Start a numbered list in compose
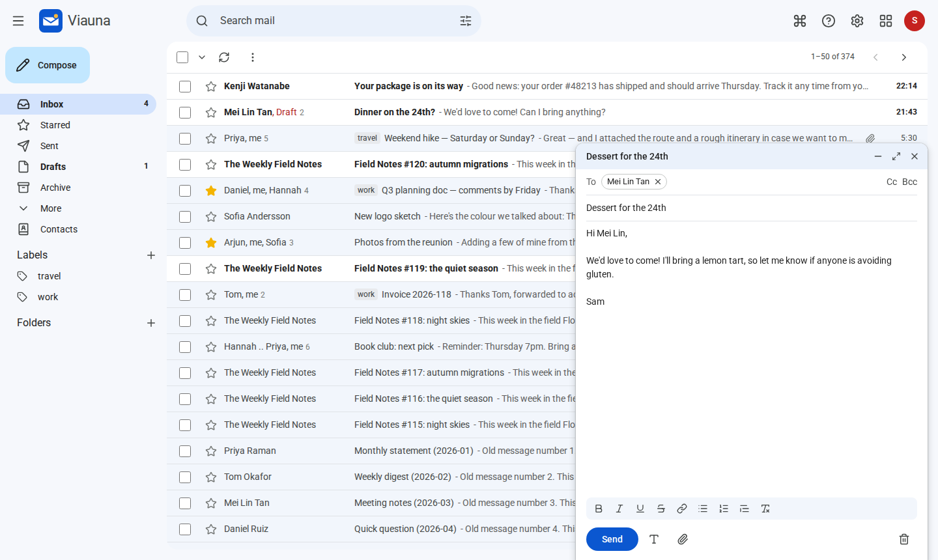The image size is (938, 560). (724, 509)
